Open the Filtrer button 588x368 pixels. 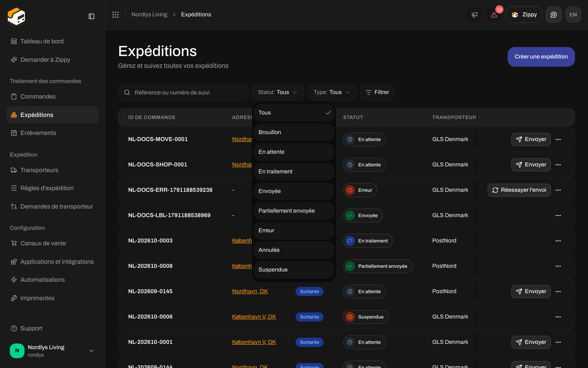pyautogui.click(x=377, y=92)
